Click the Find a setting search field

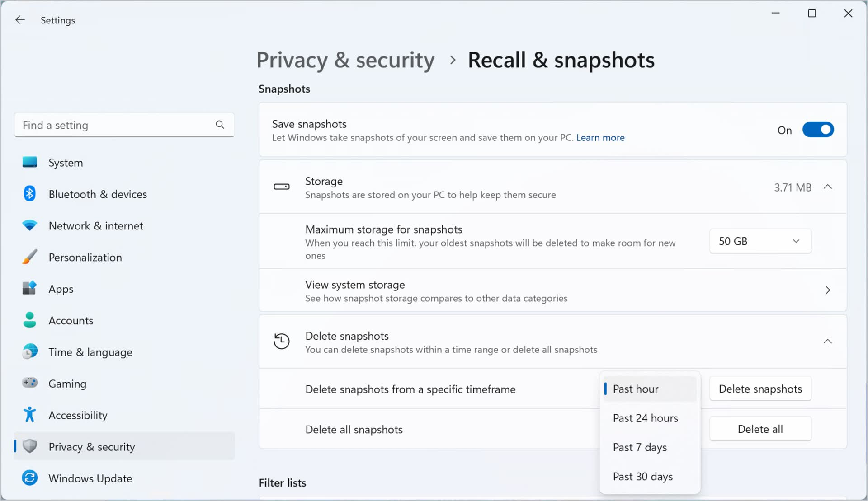(123, 125)
